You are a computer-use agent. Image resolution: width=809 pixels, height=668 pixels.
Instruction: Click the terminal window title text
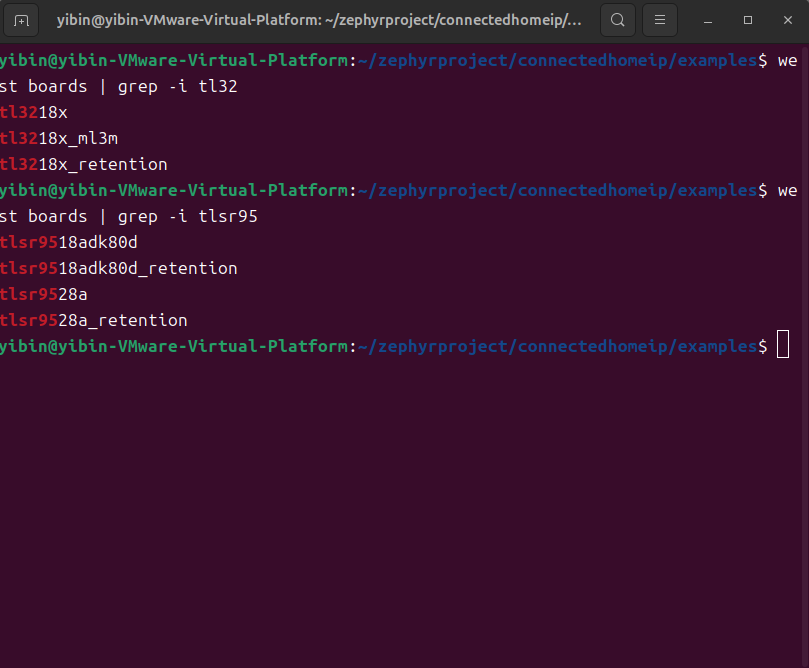click(319, 20)
